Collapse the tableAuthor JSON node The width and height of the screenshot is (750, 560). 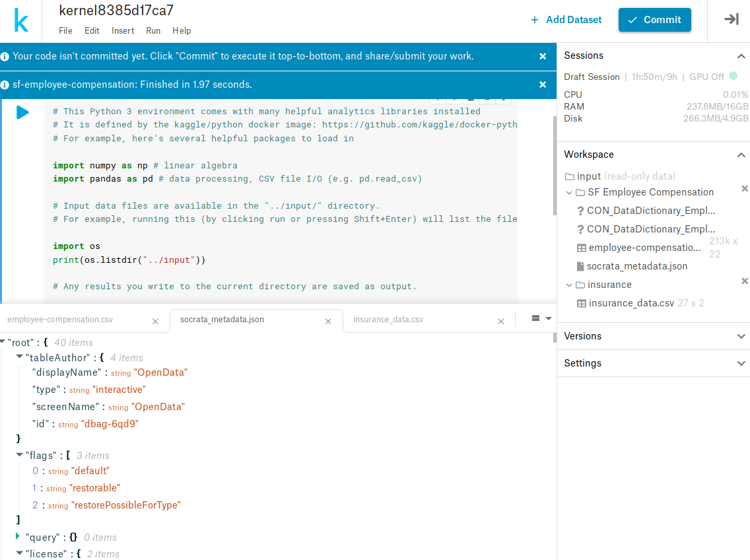tap(20, 357)
